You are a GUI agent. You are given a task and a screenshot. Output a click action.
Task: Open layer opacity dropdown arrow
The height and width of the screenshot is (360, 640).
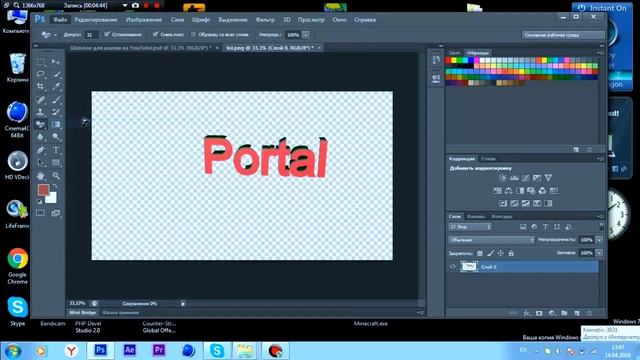(x=599, y=240)
